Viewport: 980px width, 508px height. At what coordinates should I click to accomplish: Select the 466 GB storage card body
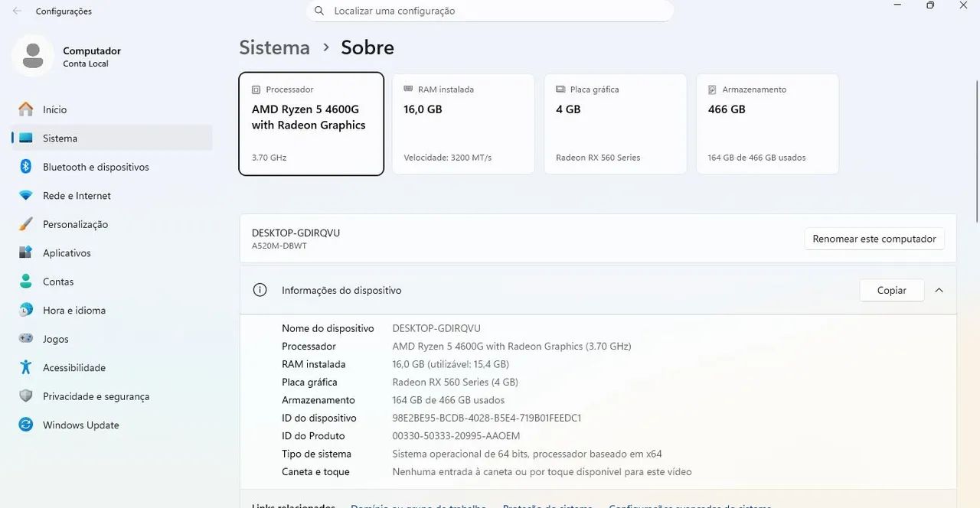pos(768,124)
